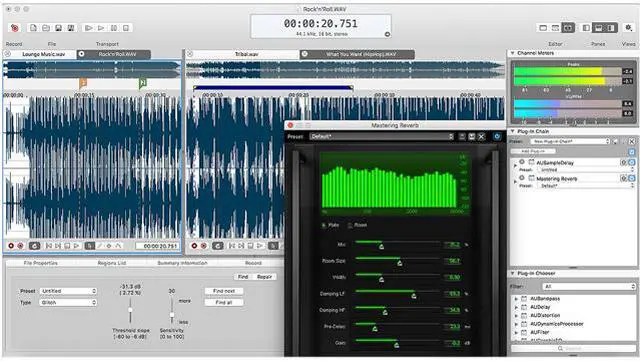Select the Repair segment button
The width and height of the screenshot is (640, 361).
click(264, 277)
